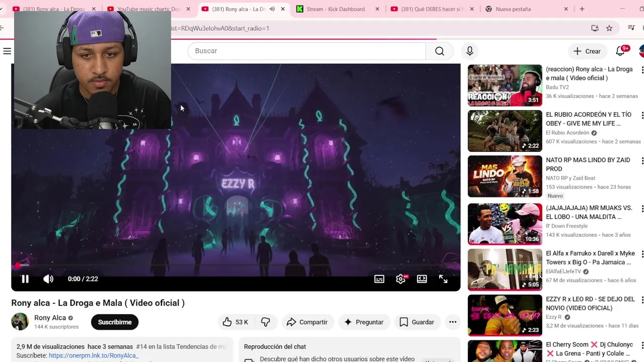This screenshot has height=362, width=644.
Task: Open options for MR MUAKS VS. EL LOBO video
Action: click(x=642, y=209)
